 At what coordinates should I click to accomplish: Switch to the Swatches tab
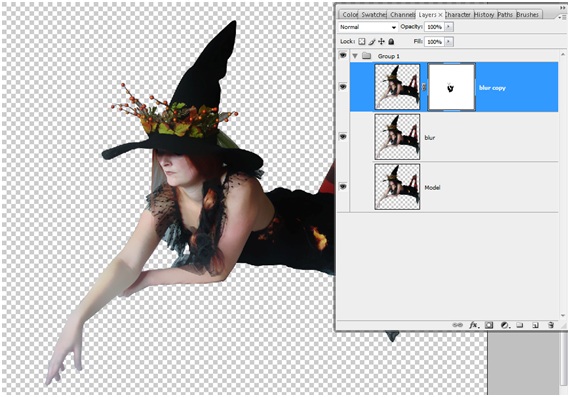373,15
